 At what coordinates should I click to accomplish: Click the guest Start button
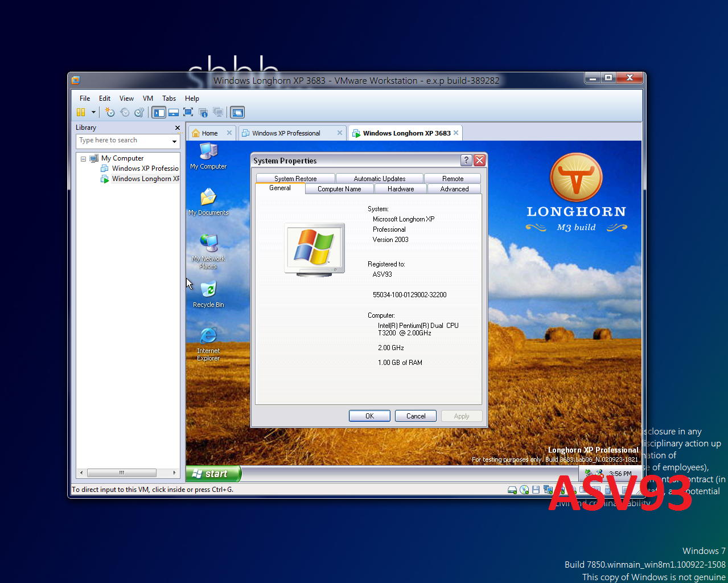coord(213,474)
